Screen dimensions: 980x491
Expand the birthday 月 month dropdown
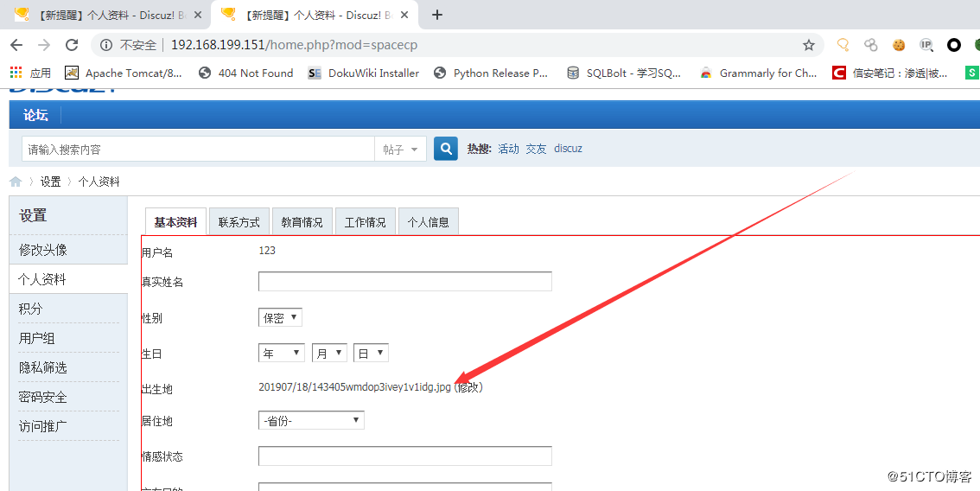[x=328, y=354]
